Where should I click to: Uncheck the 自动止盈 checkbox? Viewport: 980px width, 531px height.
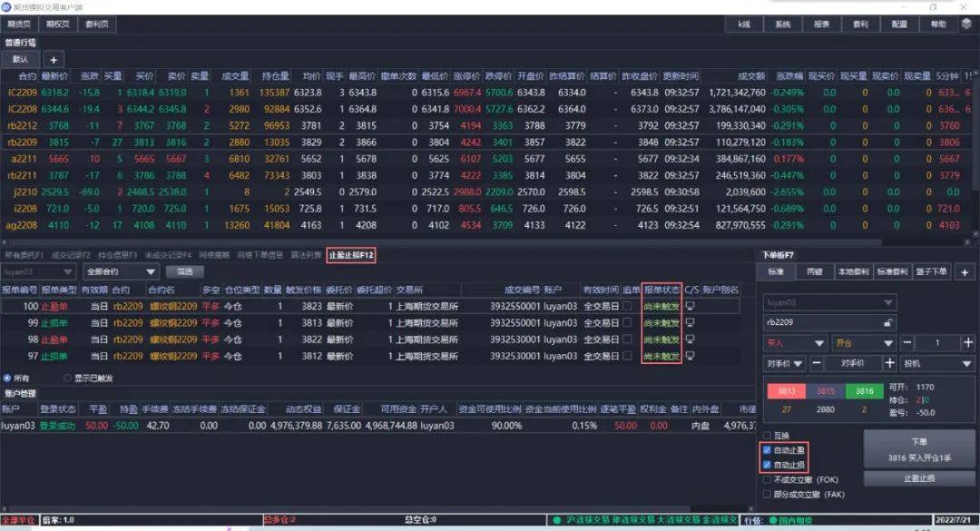(x=768, y=450)
